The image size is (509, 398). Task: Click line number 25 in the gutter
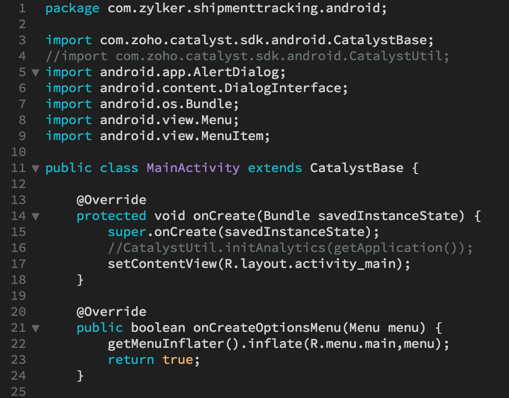18,392
